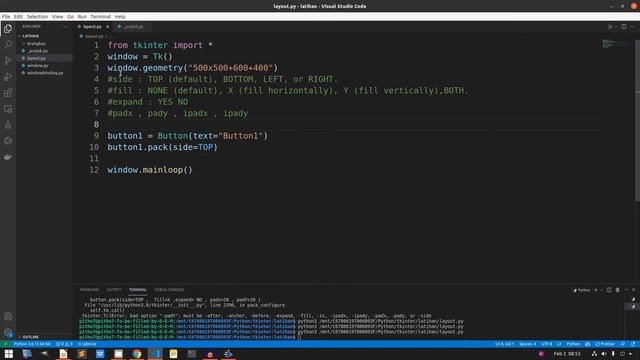The width and height of the screenshot is (640, 360).
Task: Change indentation via Spaces: 4
Action: 527,344
